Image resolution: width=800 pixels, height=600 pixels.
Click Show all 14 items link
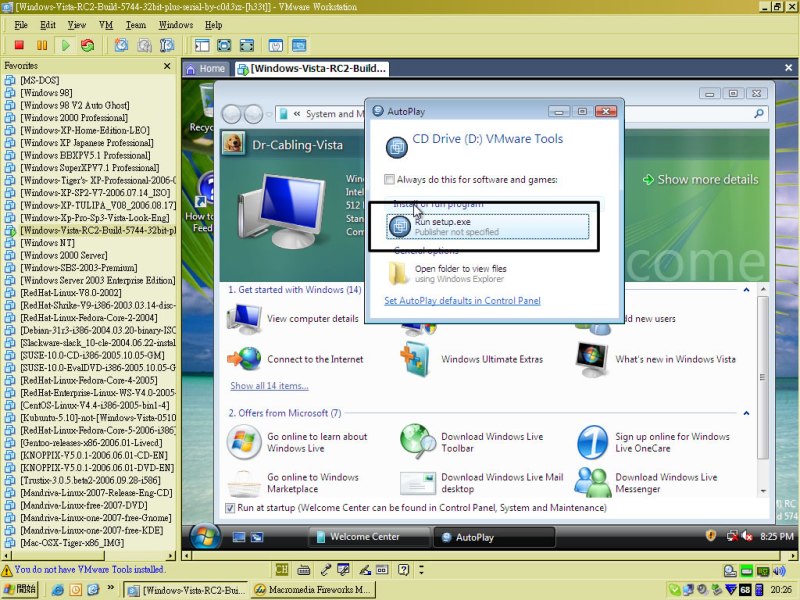[x=269, y=386]
